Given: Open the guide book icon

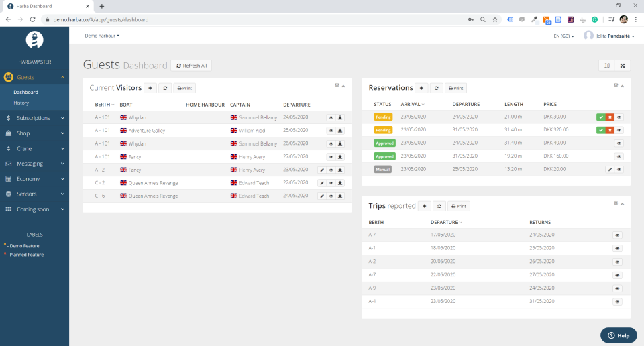Looking at the screenshot, I should click(606, 66).
